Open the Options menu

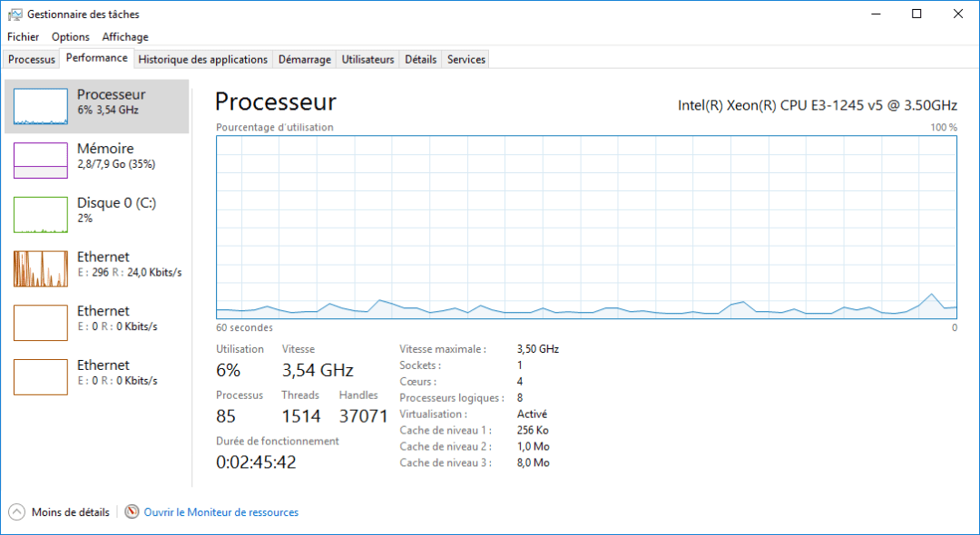pyautogui.click(x=71, y=37)
